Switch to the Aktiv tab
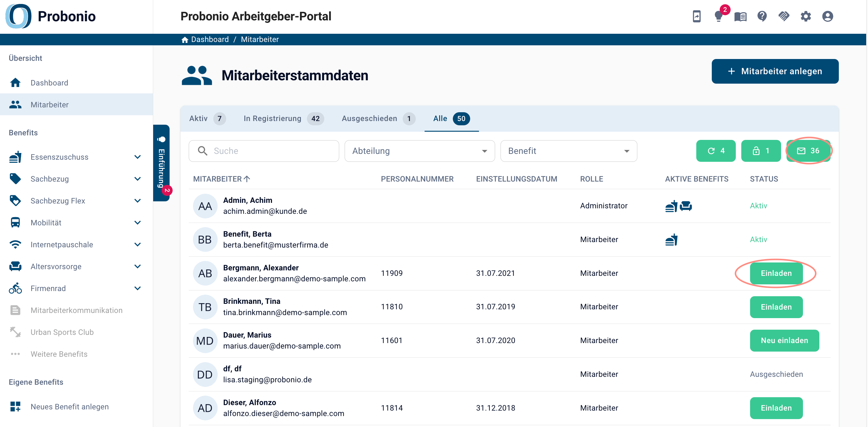Screen dimensions: 868x427 [x=207, y=119]
